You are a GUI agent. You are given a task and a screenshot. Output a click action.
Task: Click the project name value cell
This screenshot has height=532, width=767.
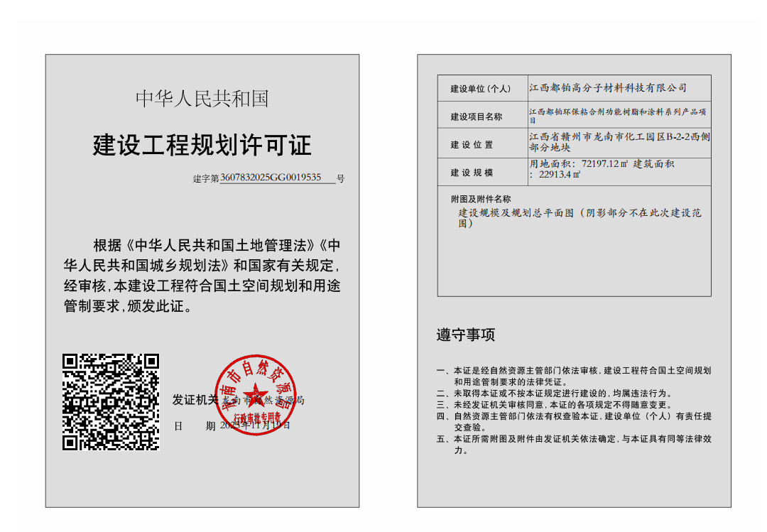click(x=618, y=116)
